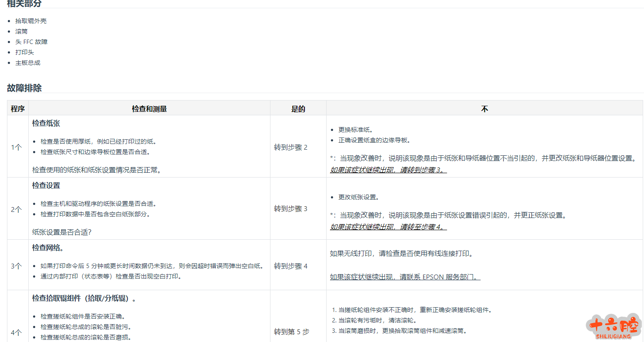Click the 头 FFC 故障 list entry

coord(31,42)
